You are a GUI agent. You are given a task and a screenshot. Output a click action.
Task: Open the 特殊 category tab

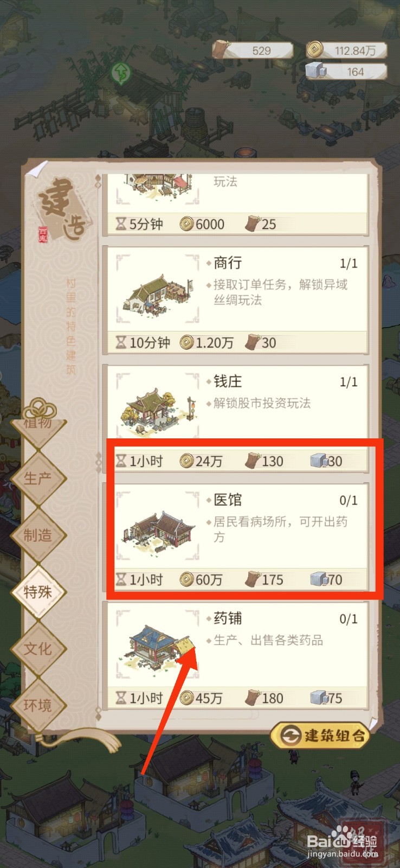click(38, 592)
